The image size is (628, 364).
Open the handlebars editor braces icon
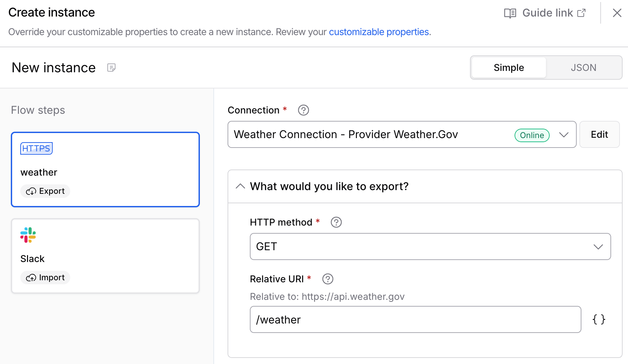[599, 319]
